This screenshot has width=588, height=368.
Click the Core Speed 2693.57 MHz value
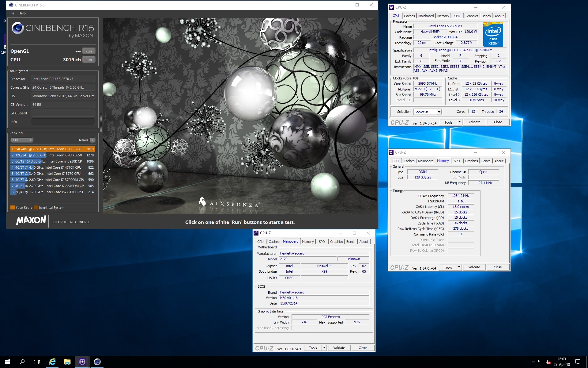428,84
